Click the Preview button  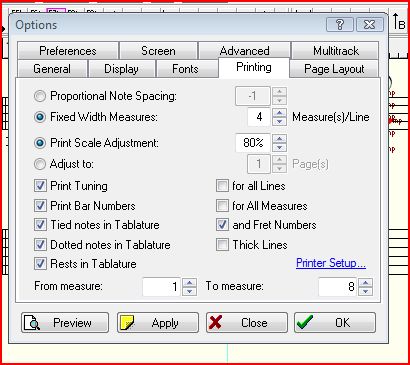[x=65, y=322]
